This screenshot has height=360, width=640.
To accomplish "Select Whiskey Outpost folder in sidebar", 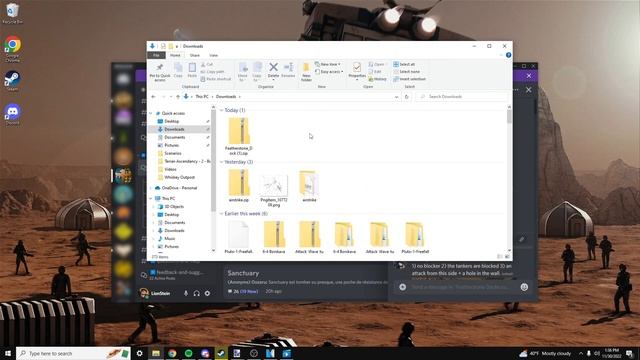I will (x=180, y=177).
